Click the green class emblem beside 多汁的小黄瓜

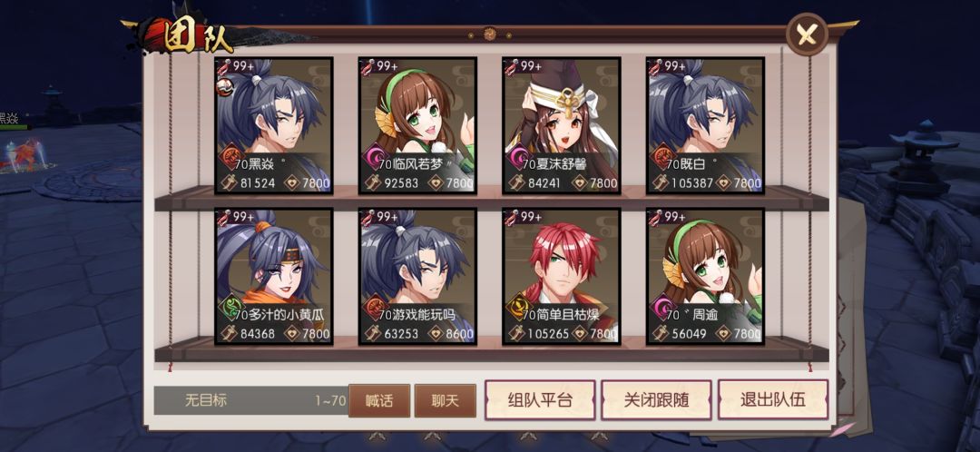point(232,307)
